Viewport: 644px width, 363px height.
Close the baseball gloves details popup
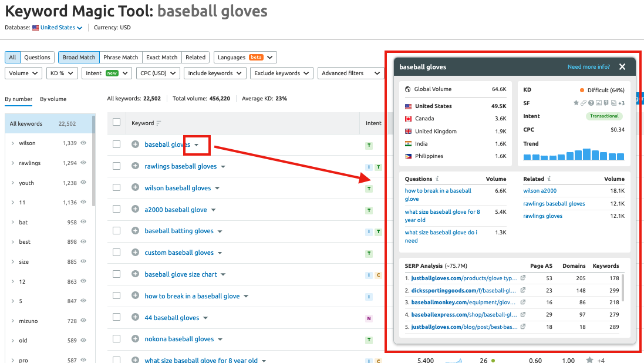pyautogui.click(x=622, y=67)
